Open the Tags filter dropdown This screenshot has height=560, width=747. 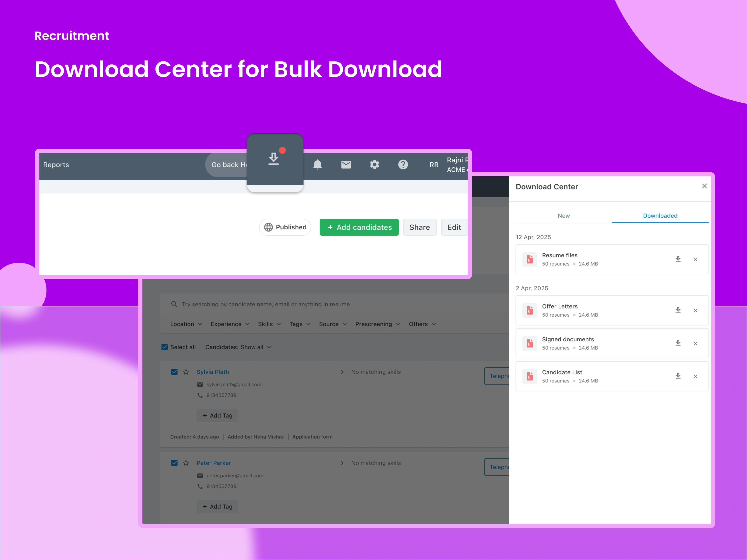click(x=300, y=324)
